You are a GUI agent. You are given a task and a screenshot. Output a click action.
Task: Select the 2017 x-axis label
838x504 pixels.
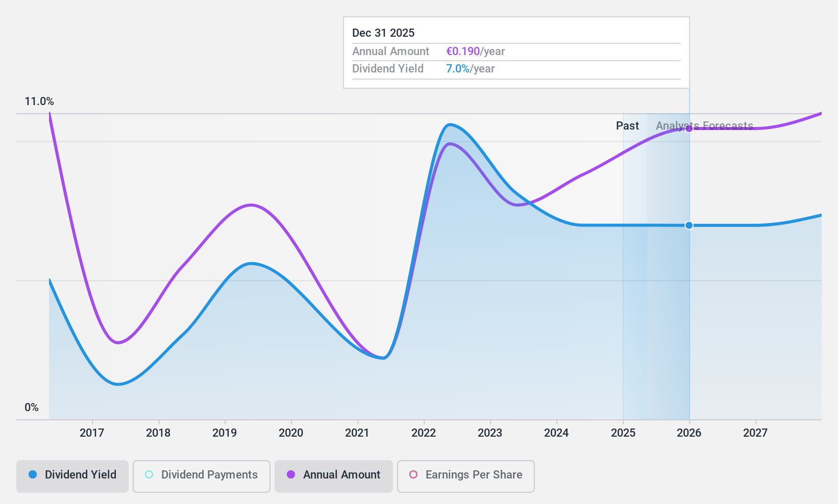[x=92, y=433]
